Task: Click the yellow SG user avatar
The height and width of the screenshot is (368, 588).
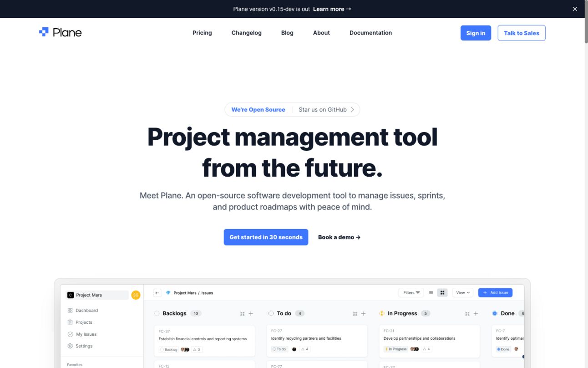Action: pos(136,295)
